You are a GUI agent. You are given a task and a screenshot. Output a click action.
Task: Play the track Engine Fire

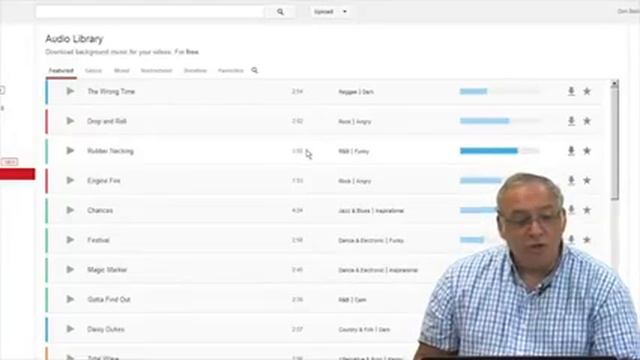tap(70, 180)
